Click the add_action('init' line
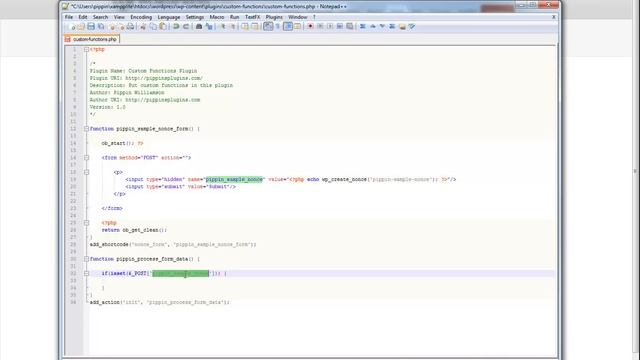Screen dimensions: 640x360 tap(160, 302)
